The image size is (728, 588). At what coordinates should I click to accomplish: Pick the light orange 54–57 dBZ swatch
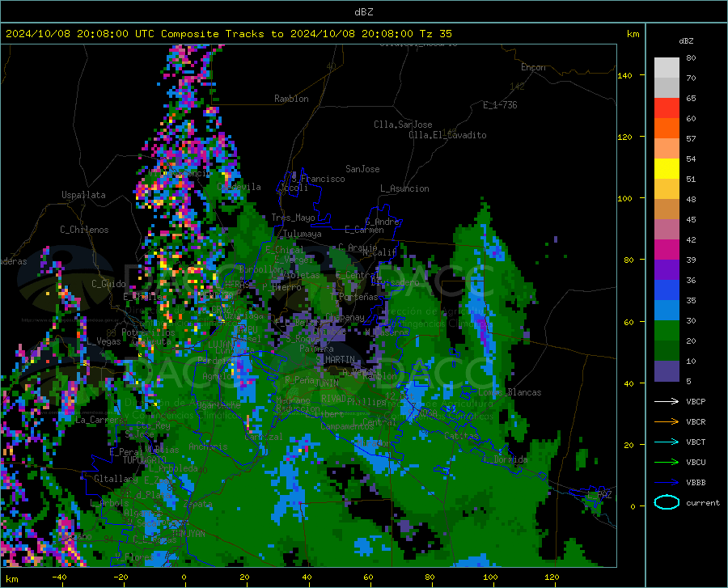[x=667, y=149]
